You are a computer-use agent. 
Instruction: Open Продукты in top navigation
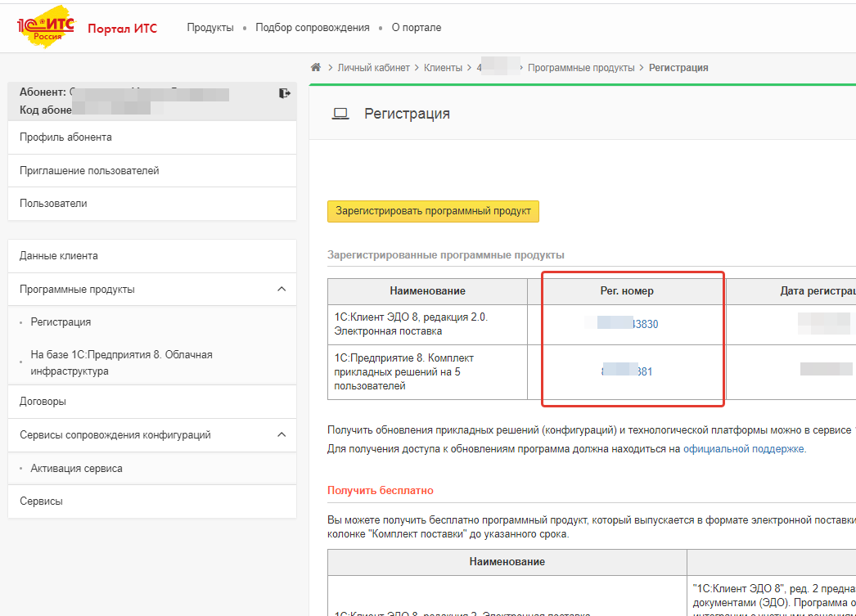point(210,28)
